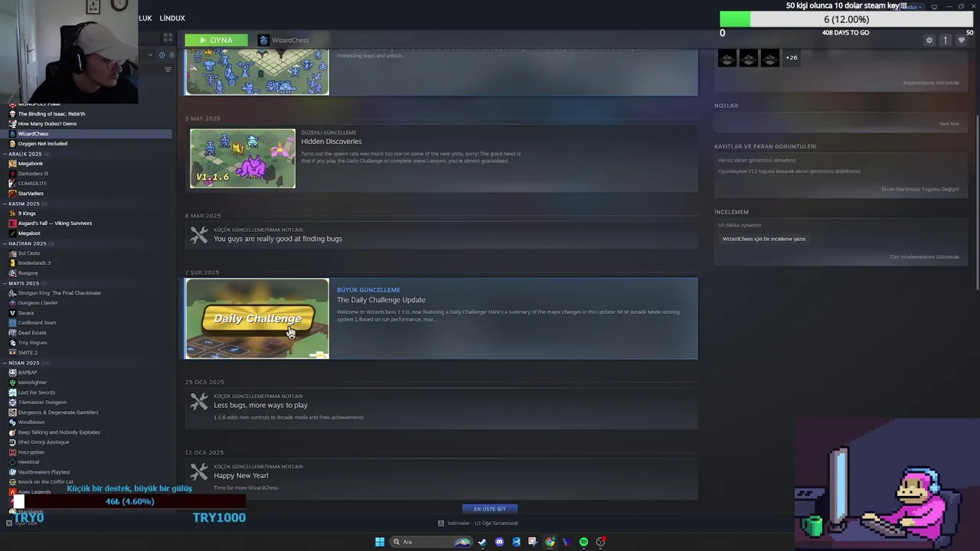Viewport: 980px width, 551px height.
Task: Open the Hidden Discoveries update title
Action: tap(332, 142)
